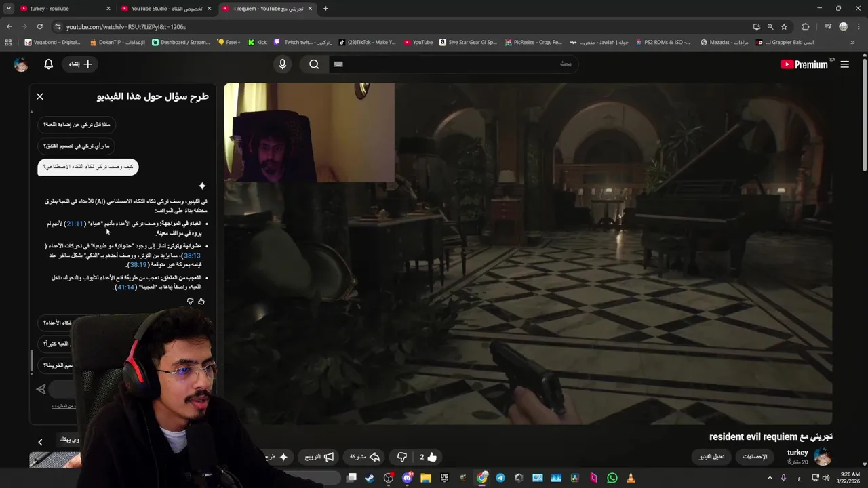Click the video player area
The image size is (868, 488).
[528, 254]
